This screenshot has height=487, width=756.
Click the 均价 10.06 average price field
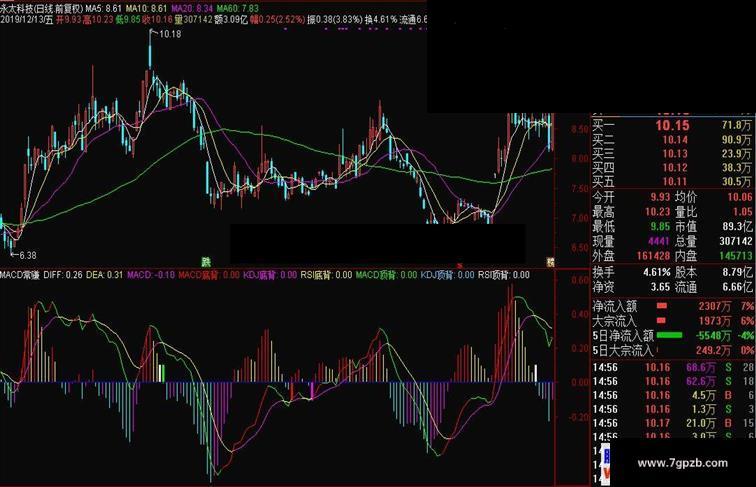click(x=714, y=197)
